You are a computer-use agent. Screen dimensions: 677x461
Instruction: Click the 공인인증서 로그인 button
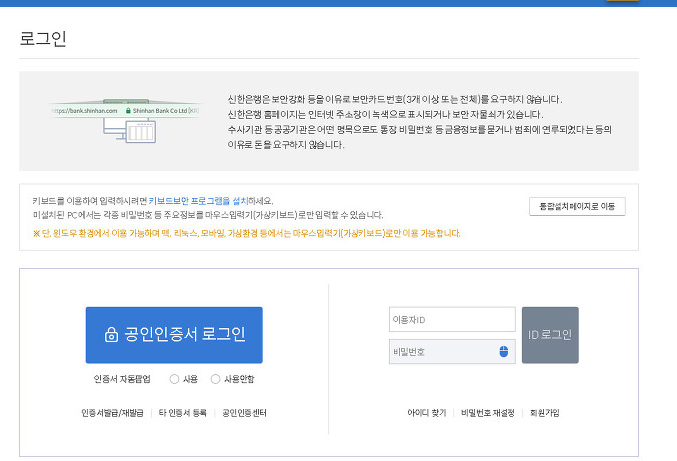(174, 335)
